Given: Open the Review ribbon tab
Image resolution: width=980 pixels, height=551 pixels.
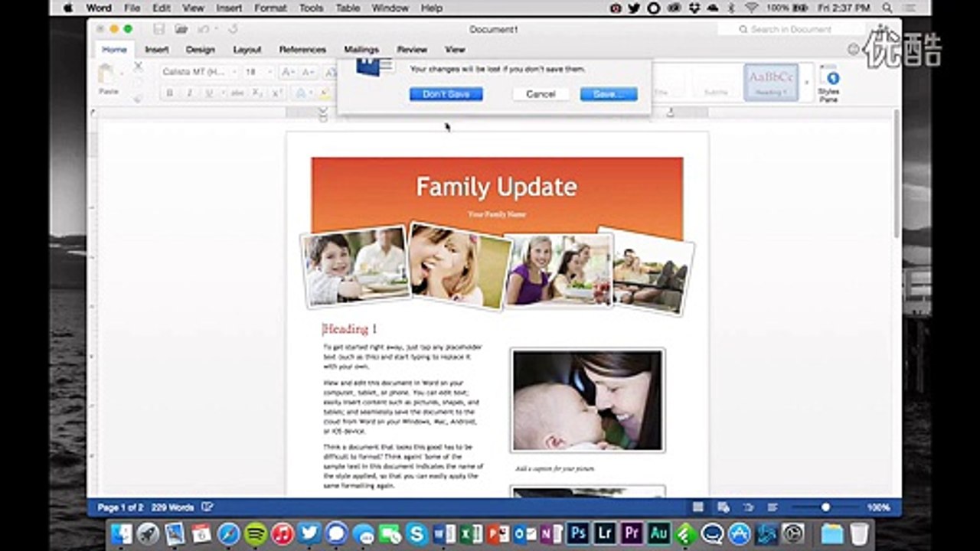Looking at the screenshot, I should pos(412,50).
